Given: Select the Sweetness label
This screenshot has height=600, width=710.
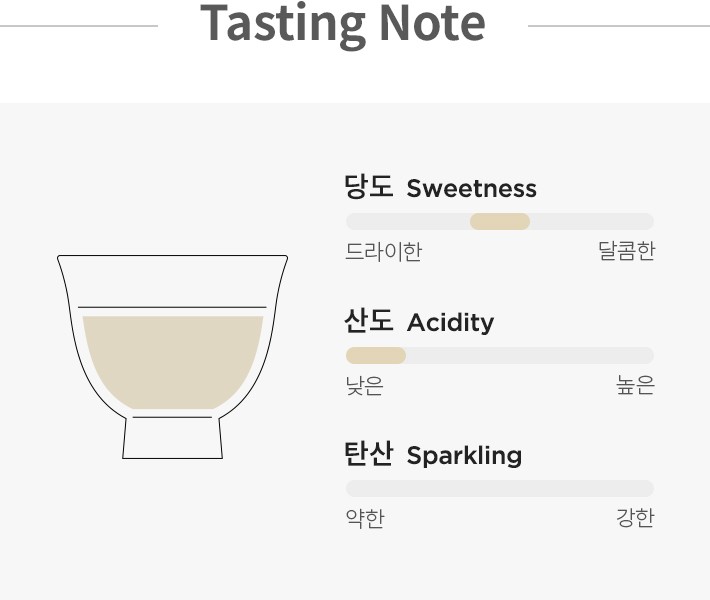Looking at the screenshot, I should click(471, 189).
